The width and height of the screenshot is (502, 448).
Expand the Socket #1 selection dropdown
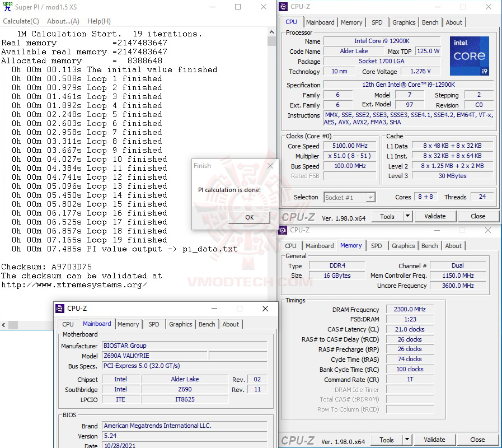point(370,198)
